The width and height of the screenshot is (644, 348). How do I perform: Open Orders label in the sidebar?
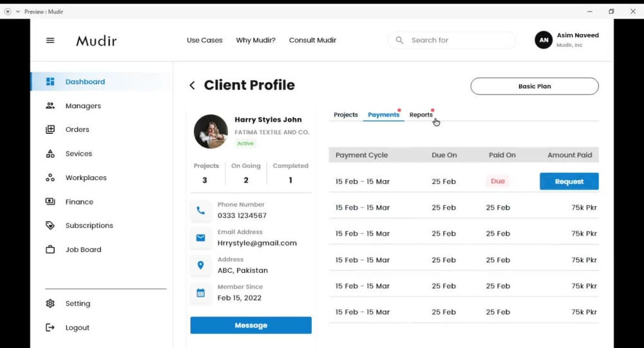(77, 129)
